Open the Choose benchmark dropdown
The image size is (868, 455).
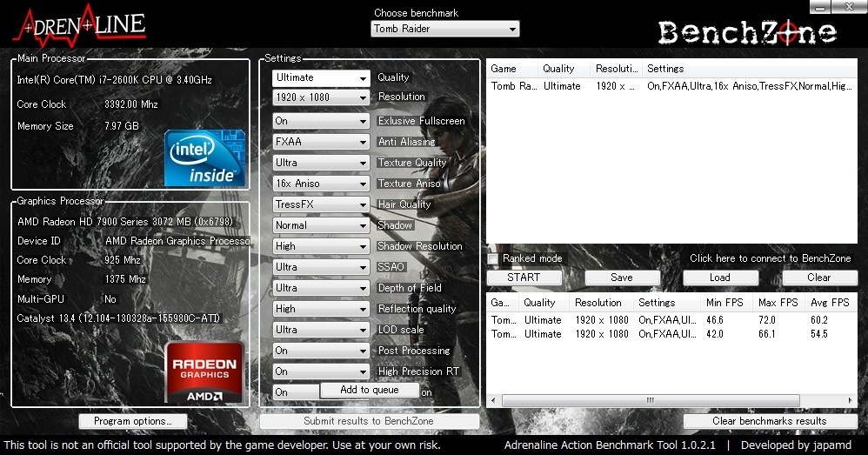pyautogui.click(x=445, y=29)
